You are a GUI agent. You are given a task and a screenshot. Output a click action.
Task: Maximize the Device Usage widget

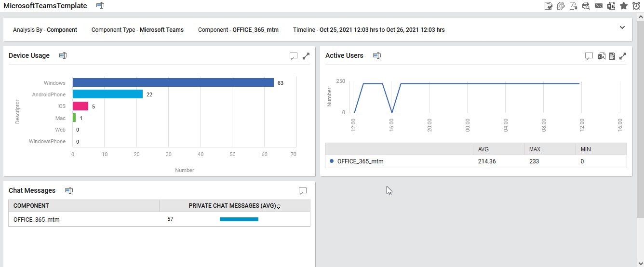[x=306, y=56]
